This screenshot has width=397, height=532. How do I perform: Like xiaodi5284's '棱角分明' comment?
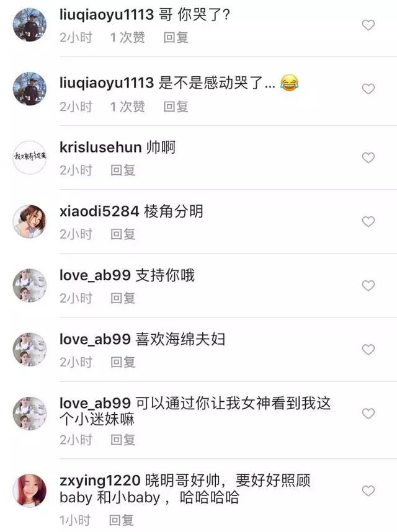(368, 221)
